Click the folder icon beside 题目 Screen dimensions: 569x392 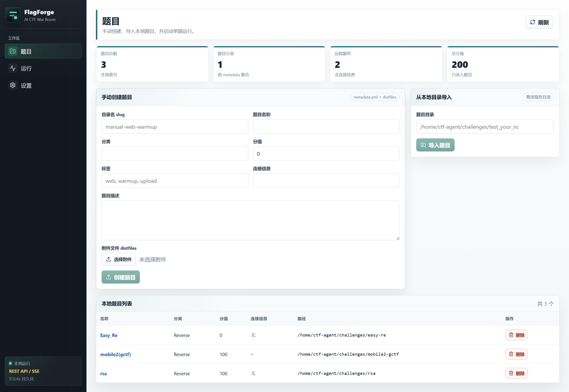click(13, 51)
